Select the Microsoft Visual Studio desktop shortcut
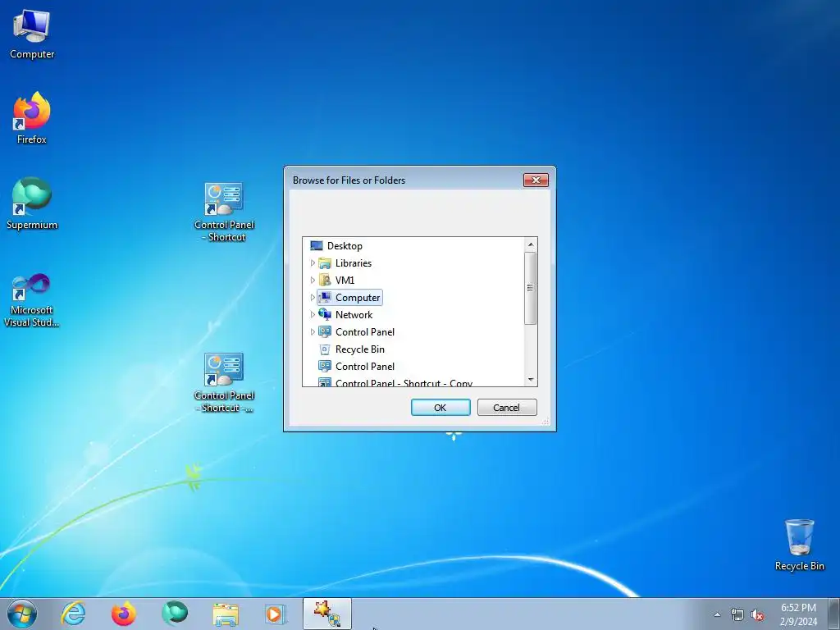Image resolution: width=840 pixels, height=630 pixels. tap(32, 300)
